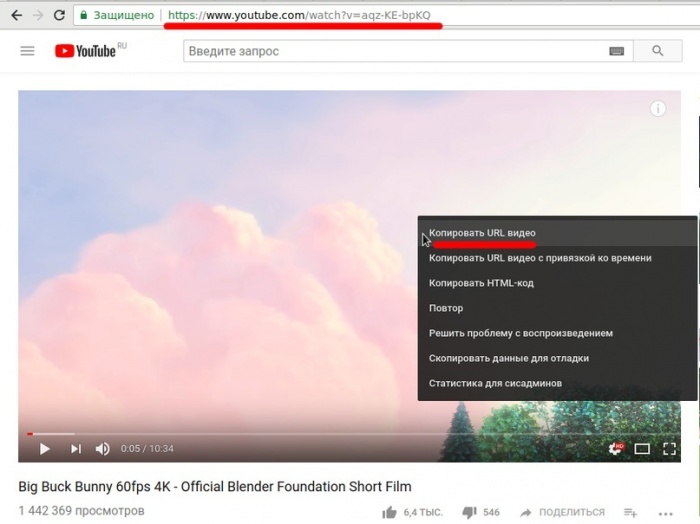
Task: Skip to next video button
Action: pyautogui.click(x=76, y=449)
